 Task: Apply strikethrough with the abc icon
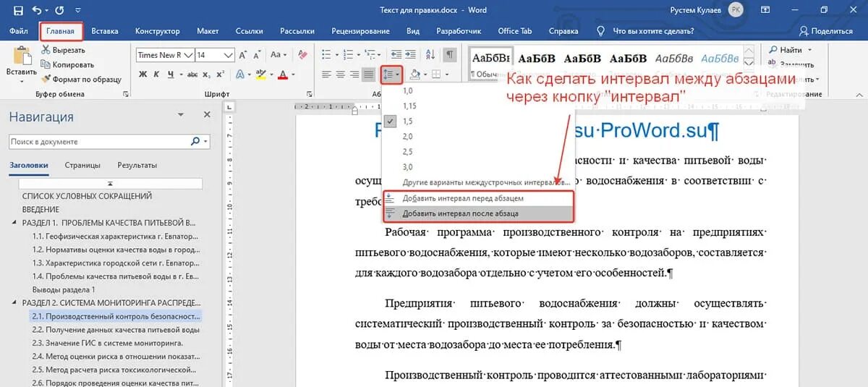coord(192,75)
